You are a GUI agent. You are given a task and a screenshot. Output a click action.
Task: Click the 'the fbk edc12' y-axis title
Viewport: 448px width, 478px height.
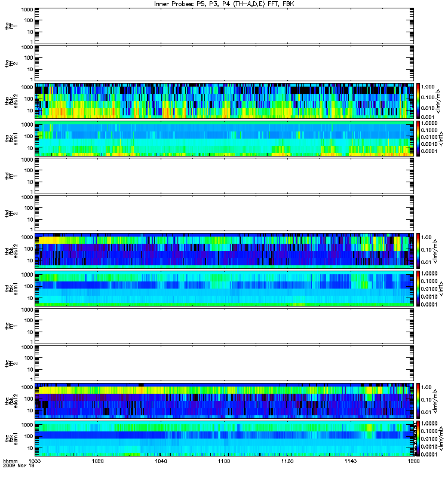tap(11, 401)
